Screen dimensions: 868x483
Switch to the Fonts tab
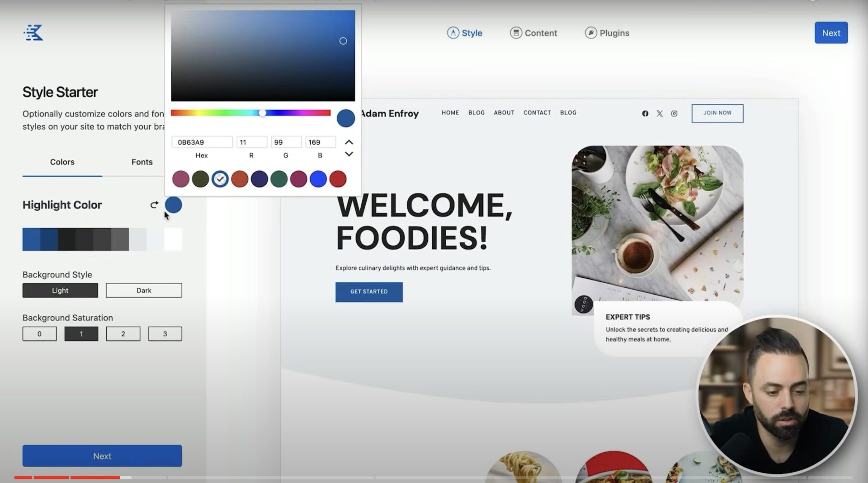pyautogui.click(x=142, y=162)
